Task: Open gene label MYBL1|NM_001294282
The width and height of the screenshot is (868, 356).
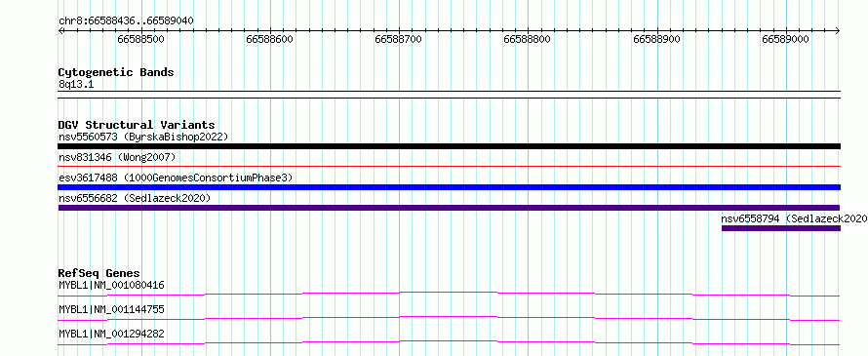Action: [x=111, y=334]
